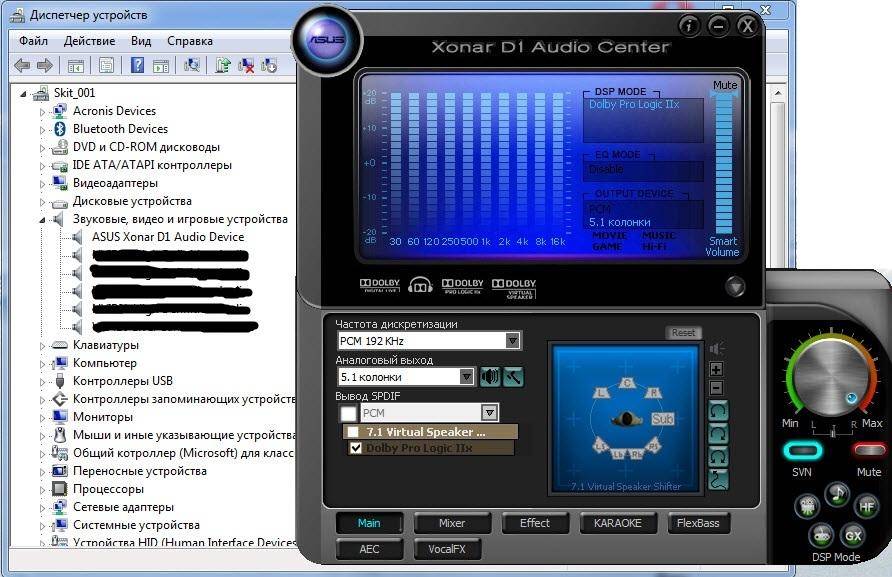Switch to the FlexBass tab
Image resolution: width=892 pixels, height=577 pixels.
pos(698,523)
